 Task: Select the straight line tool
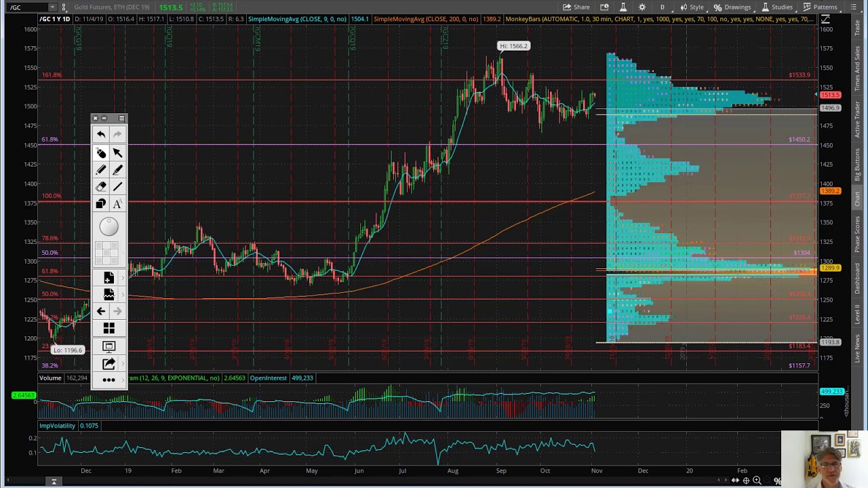(117, 186)
